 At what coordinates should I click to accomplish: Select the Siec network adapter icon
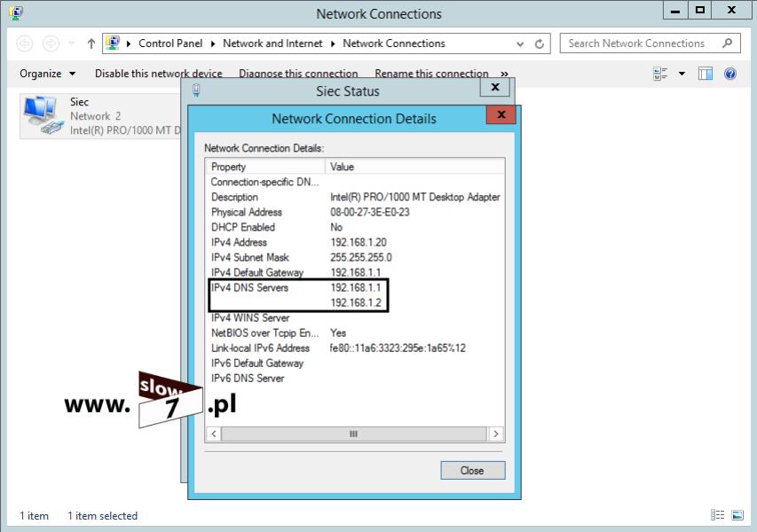pyautogui.click(x=43, y=114)
